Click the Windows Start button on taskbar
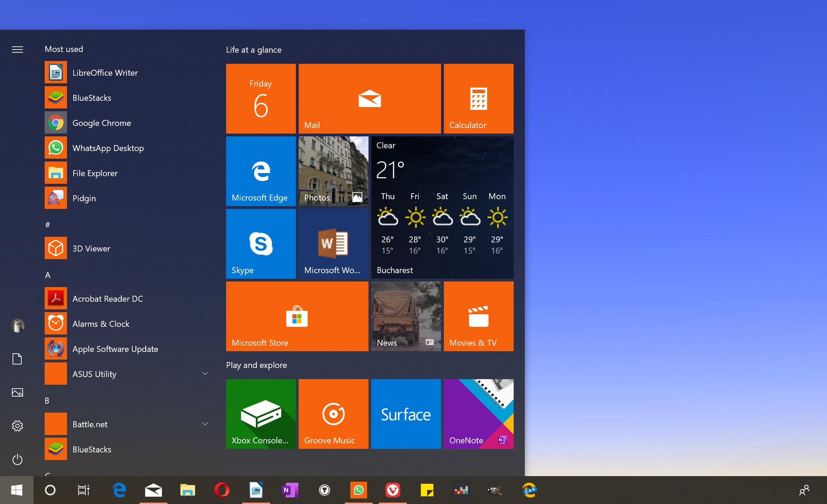This screenshot has width=827, height=504. pyautogui.click(x=17, y=490)
